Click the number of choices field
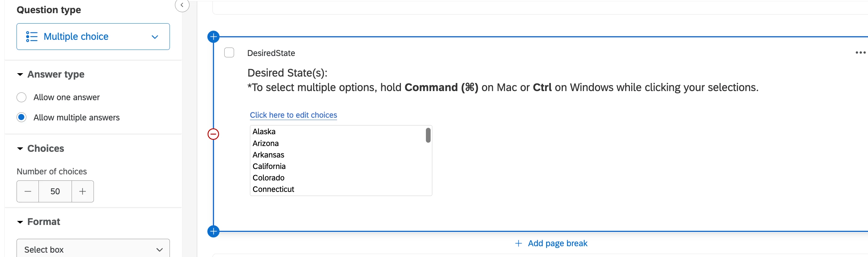This screenshot has width=868, height=257. click(x=55, y=192)
